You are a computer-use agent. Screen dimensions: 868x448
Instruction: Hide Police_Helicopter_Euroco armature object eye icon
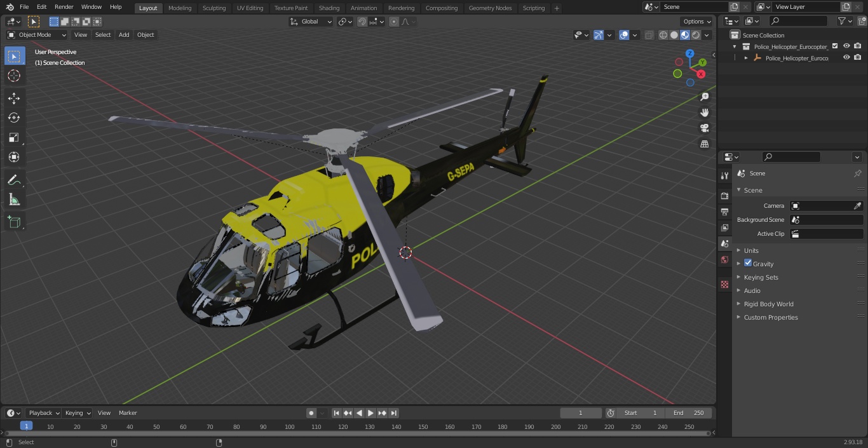[x=846, y=57]
